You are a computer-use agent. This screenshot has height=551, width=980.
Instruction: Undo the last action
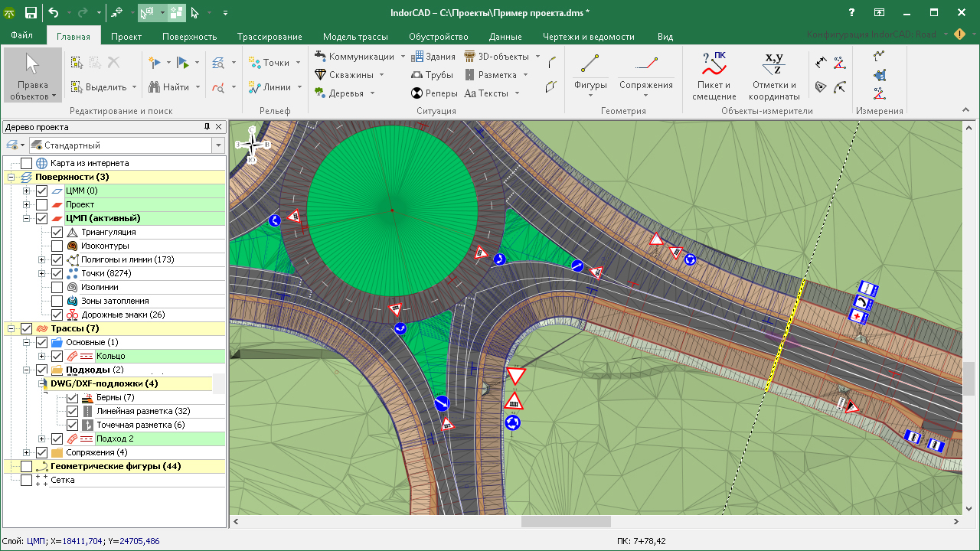click(x=53, y=13)
